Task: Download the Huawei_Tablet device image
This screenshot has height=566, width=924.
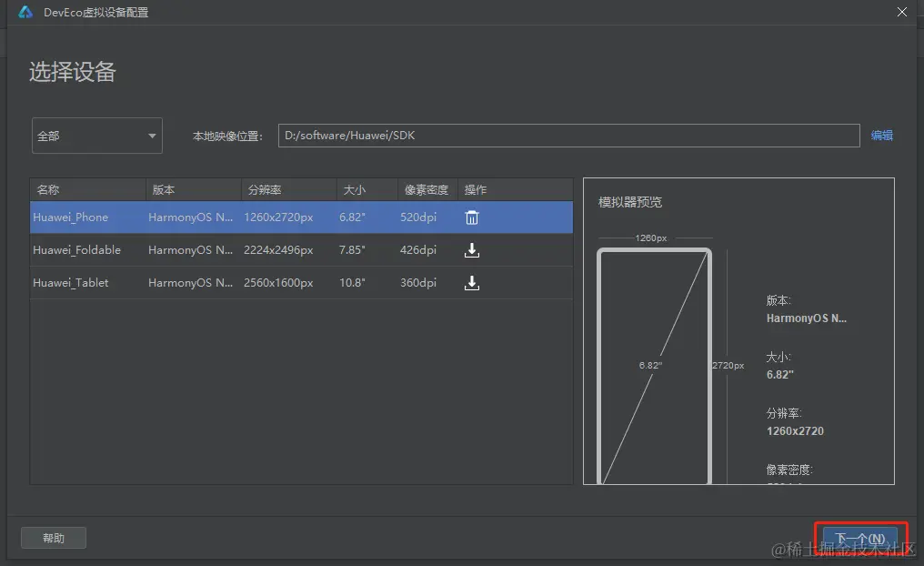Action: click(x=472, y=283)
